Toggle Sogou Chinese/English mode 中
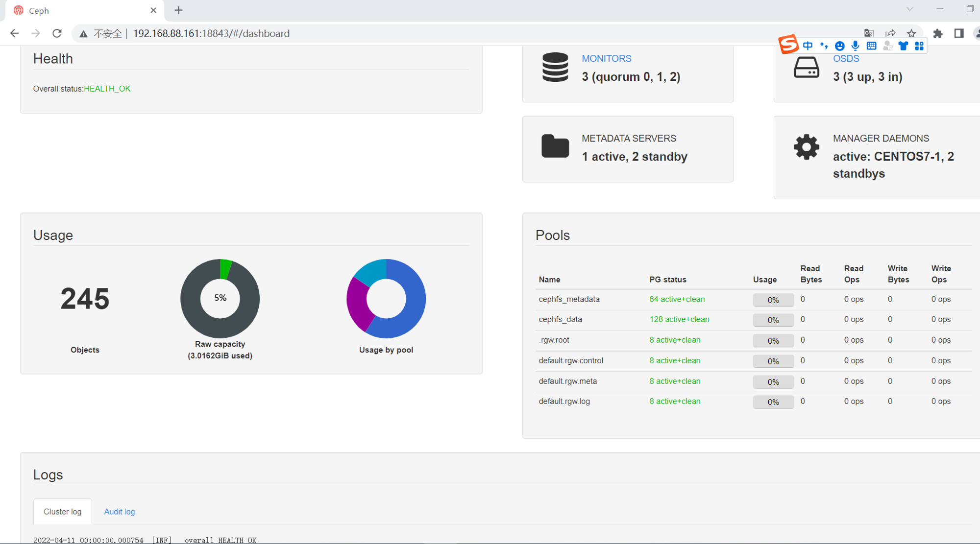The height and width of the screenshot is (544, 980). (808, 46)
